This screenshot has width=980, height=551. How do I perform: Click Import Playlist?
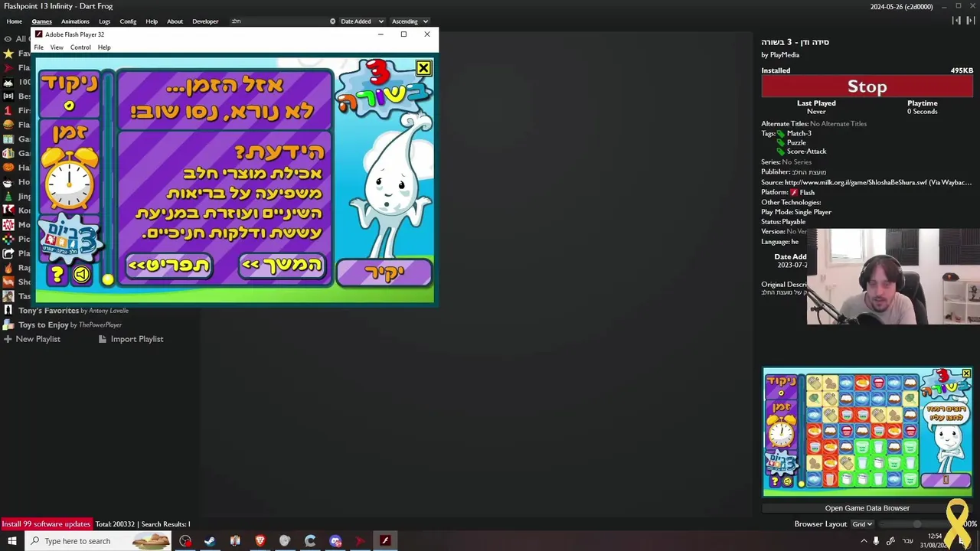(131, 339)
